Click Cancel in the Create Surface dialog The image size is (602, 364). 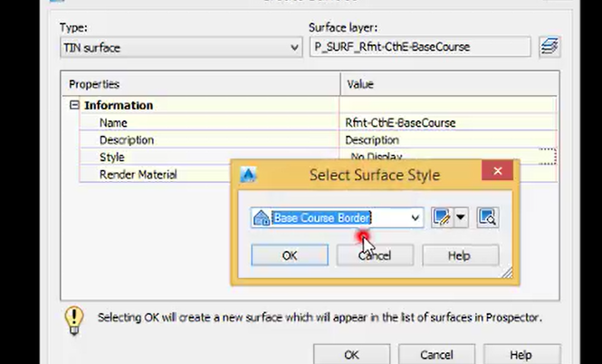436,354
